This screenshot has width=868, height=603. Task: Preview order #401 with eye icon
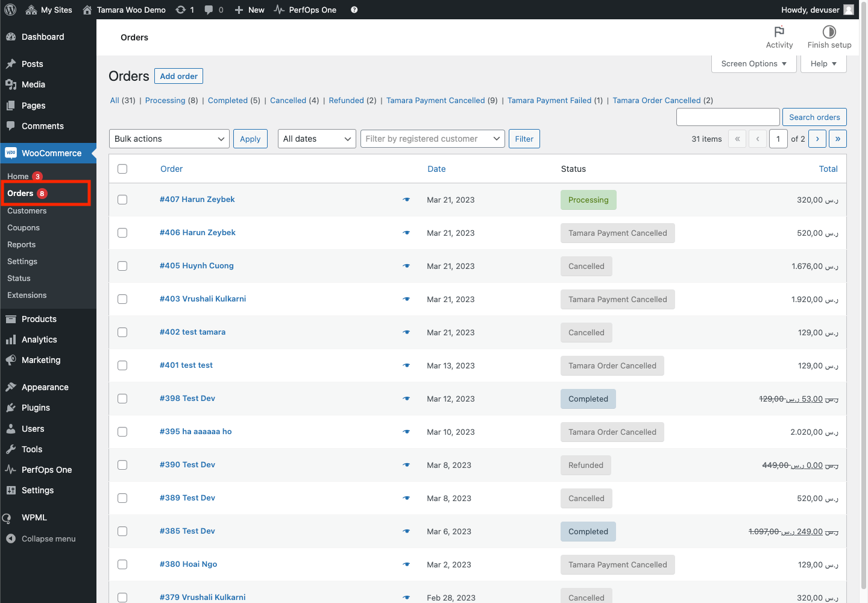[x=406, y=365]
